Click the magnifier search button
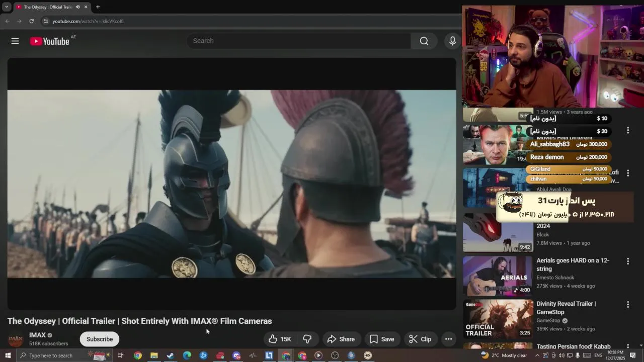This screenshot has height=362, width=644. [x=424, y=41]
